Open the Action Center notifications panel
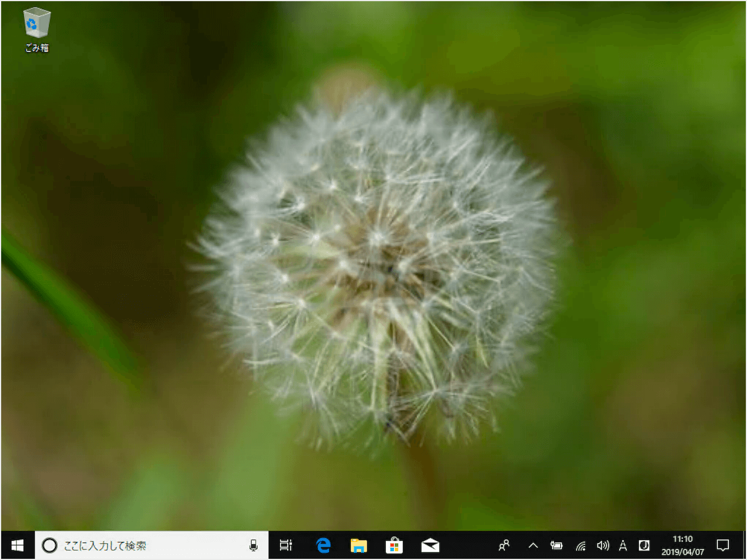Screen dimensions: 747x560 (x=722, y=545)
